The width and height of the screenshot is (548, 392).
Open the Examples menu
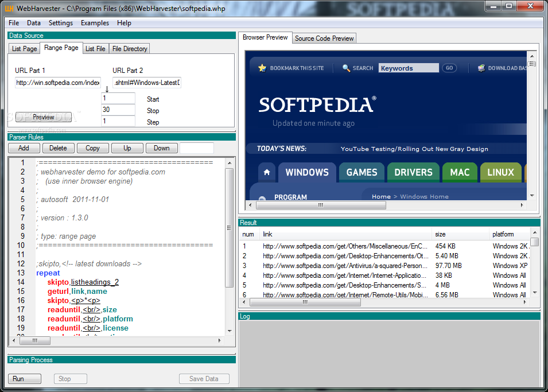95,23
